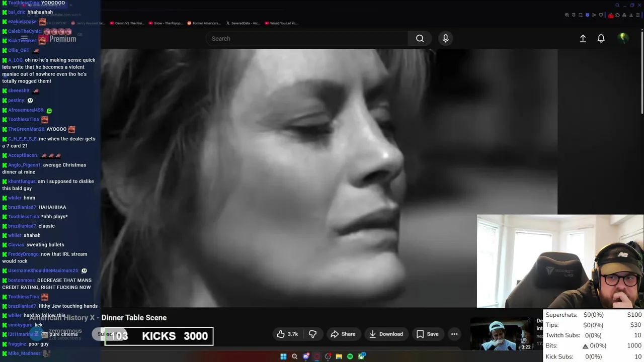The width and height of the screenshot is (644, 362).
Task: Click the 'Superchats:' goal label
Action: point(561,315)
